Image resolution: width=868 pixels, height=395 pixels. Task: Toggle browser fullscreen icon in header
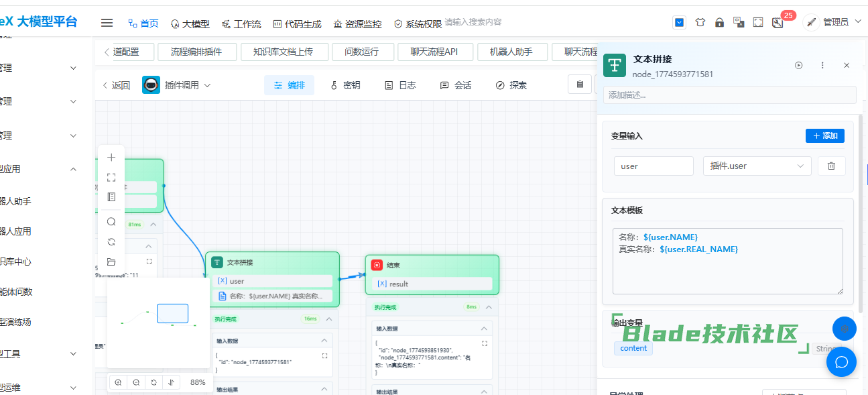tap(758, 23)
